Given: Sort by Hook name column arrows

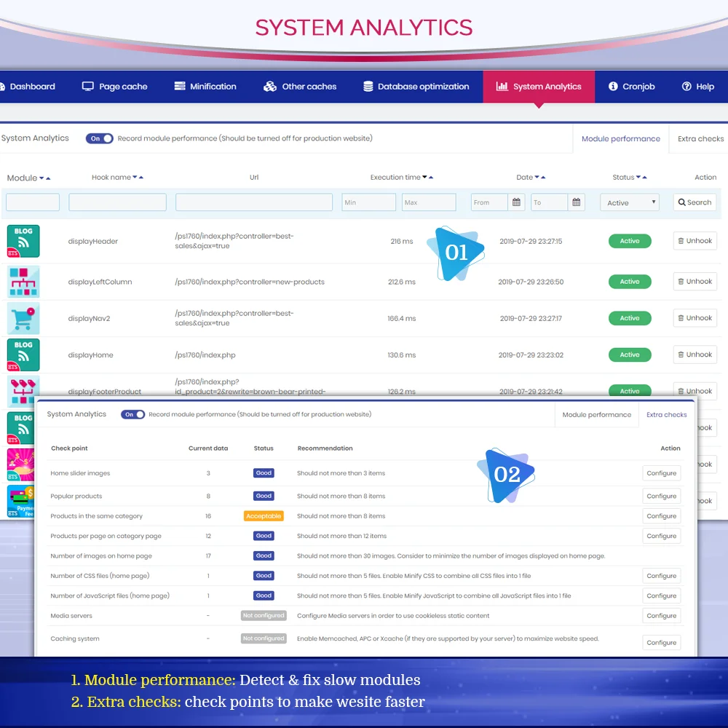Looking at the screenshot, I should [138, 178].
